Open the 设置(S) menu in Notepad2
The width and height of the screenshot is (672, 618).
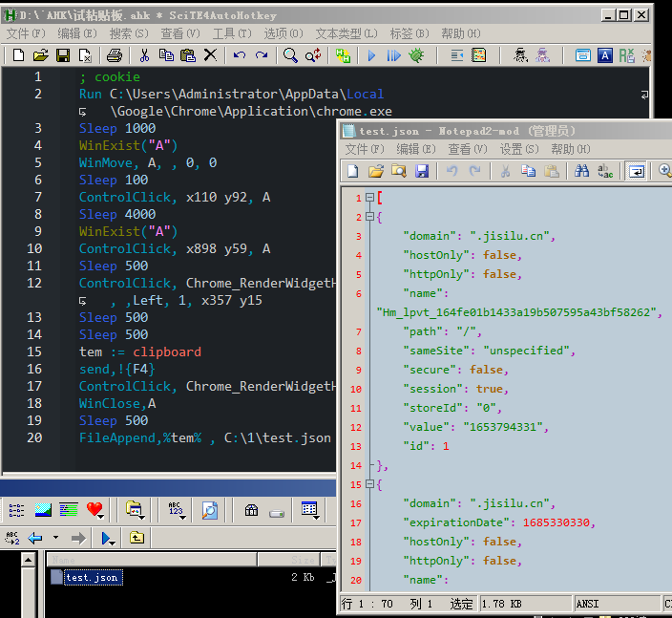(519, 149)
